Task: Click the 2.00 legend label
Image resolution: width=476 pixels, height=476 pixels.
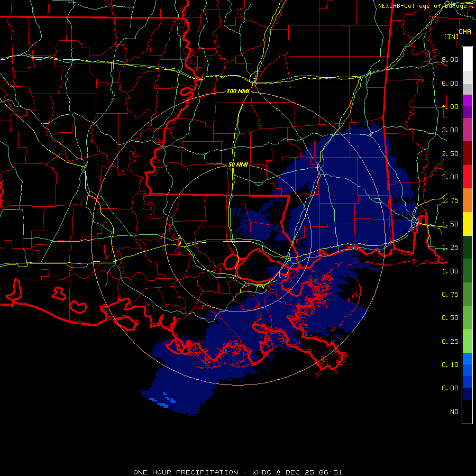Action: coord(450,177)
